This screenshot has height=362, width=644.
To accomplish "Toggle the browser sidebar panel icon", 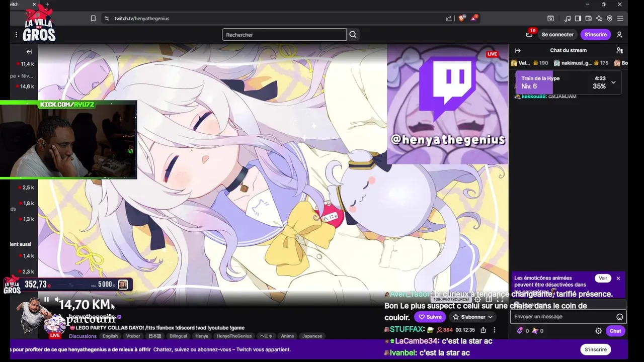I will pos(578,19).
